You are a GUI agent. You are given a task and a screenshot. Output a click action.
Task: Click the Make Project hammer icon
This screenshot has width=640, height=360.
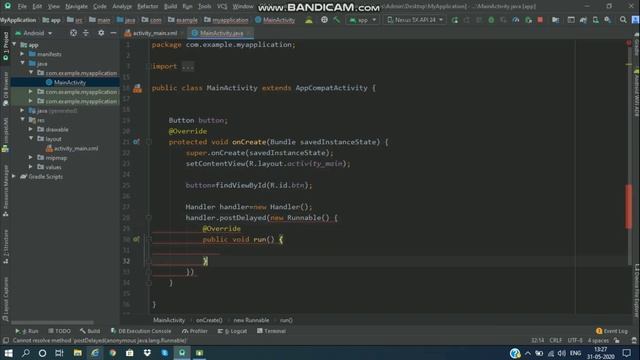(336, 20)
